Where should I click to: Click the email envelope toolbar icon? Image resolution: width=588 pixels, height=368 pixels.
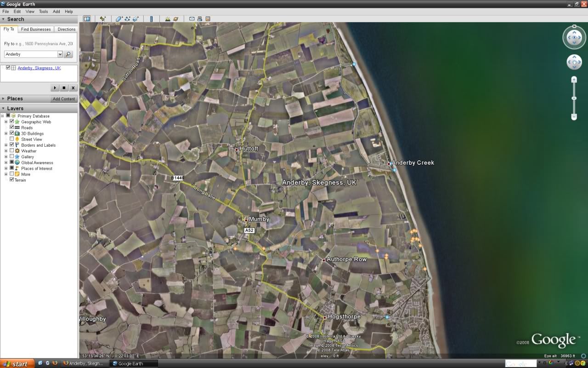pos(192,19)
